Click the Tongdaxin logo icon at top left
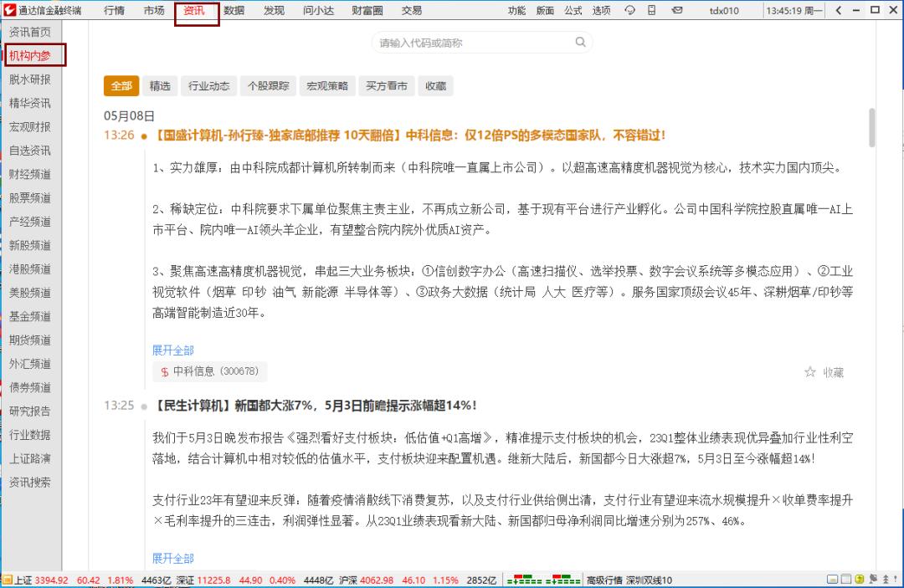904x588 pixels. [10, 10]
